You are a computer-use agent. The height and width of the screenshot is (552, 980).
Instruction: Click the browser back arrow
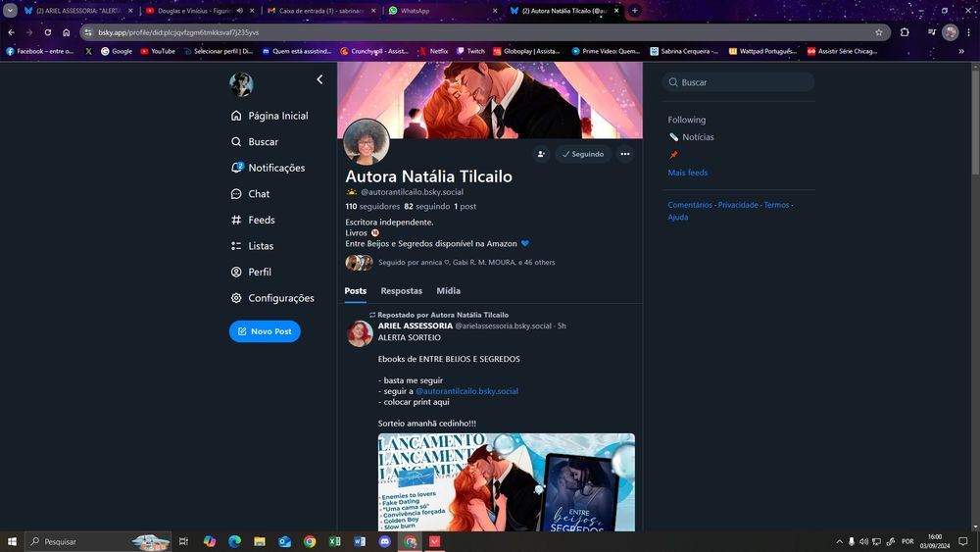pyautogui.click(x=11, y=32)
